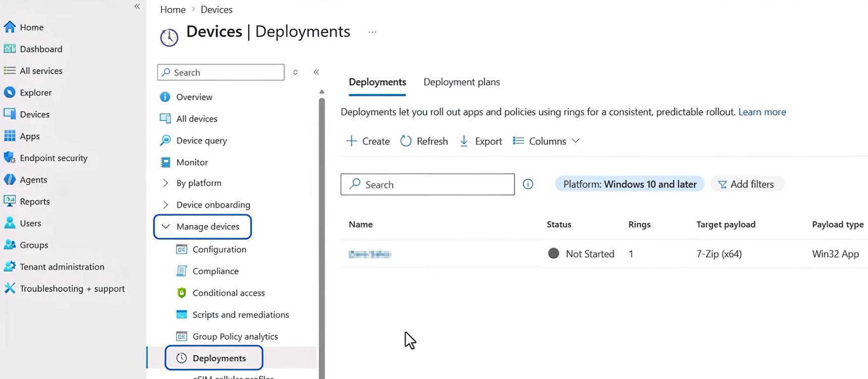Viewport: 868px width, 379px height.
Task: Collapse the Manage devices section
Action: pos(166,227)
